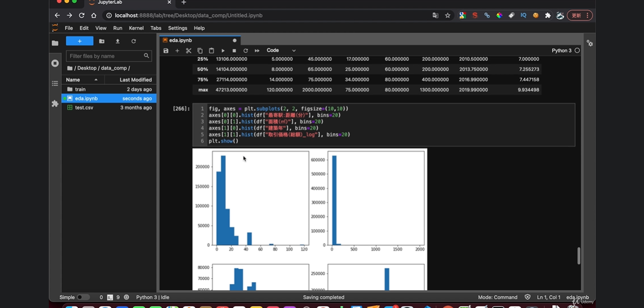
Task: Click the localhost address bar
Action: click(268, 16)
